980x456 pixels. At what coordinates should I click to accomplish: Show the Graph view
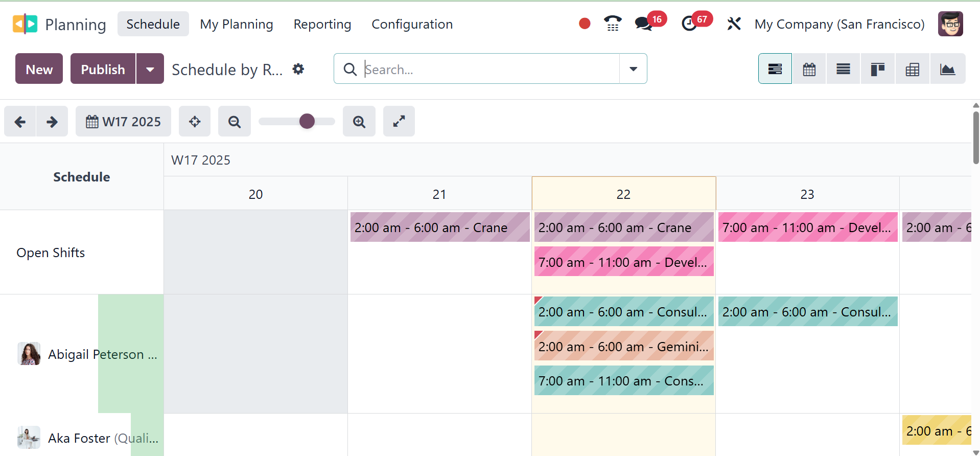tap(947, 69)
